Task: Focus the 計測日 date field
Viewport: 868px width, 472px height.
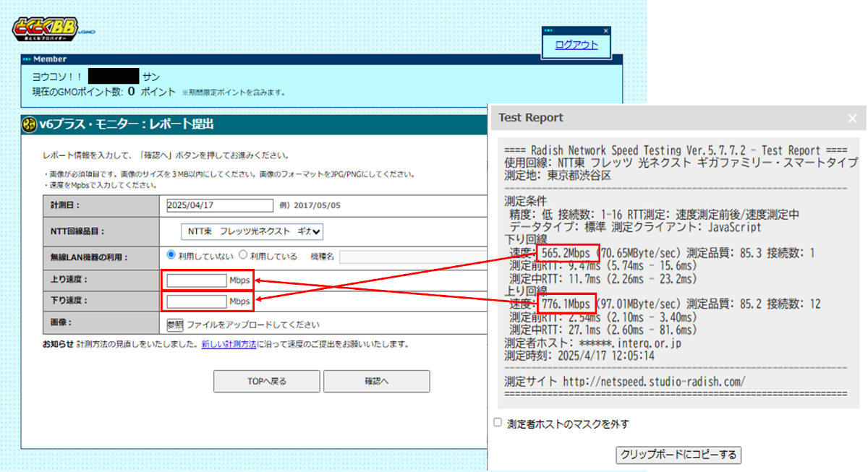Action: 219,205
